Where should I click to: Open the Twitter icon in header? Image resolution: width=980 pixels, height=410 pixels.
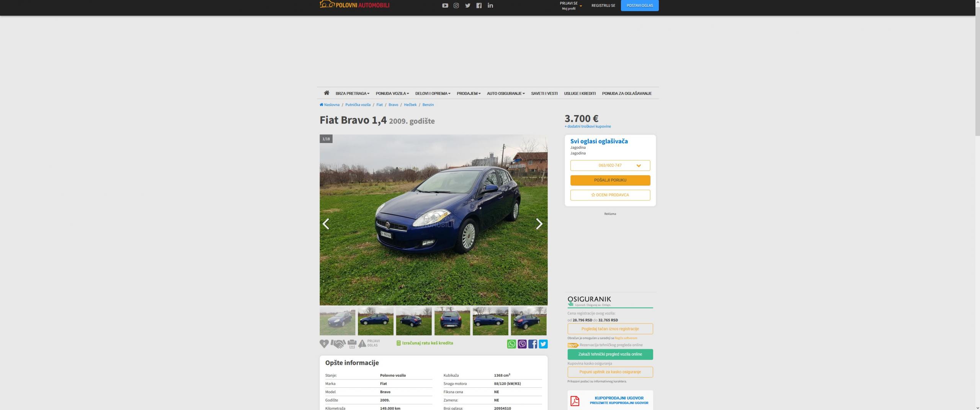(467, 5)
